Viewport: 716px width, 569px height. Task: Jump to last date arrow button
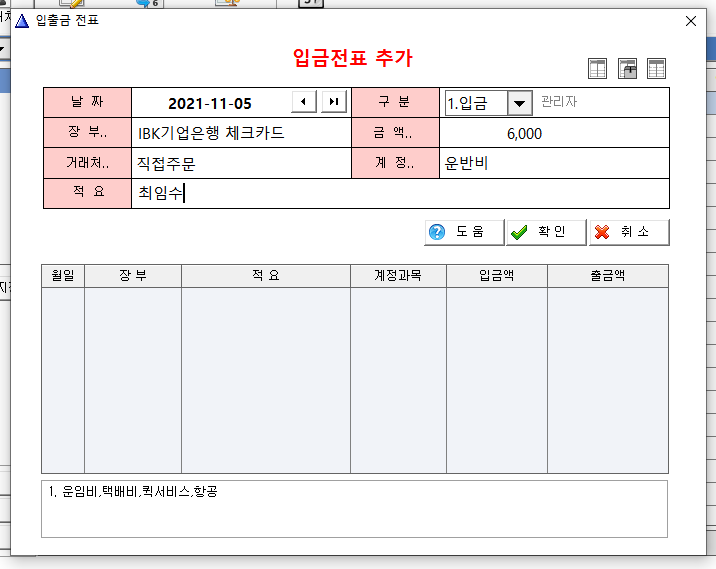[x=334, y=101]
